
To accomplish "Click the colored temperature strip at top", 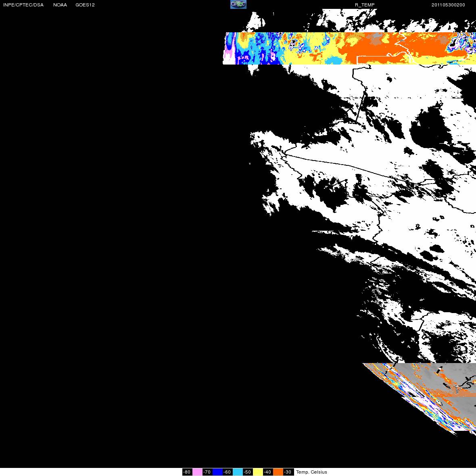I will click(x=349, y=48).
